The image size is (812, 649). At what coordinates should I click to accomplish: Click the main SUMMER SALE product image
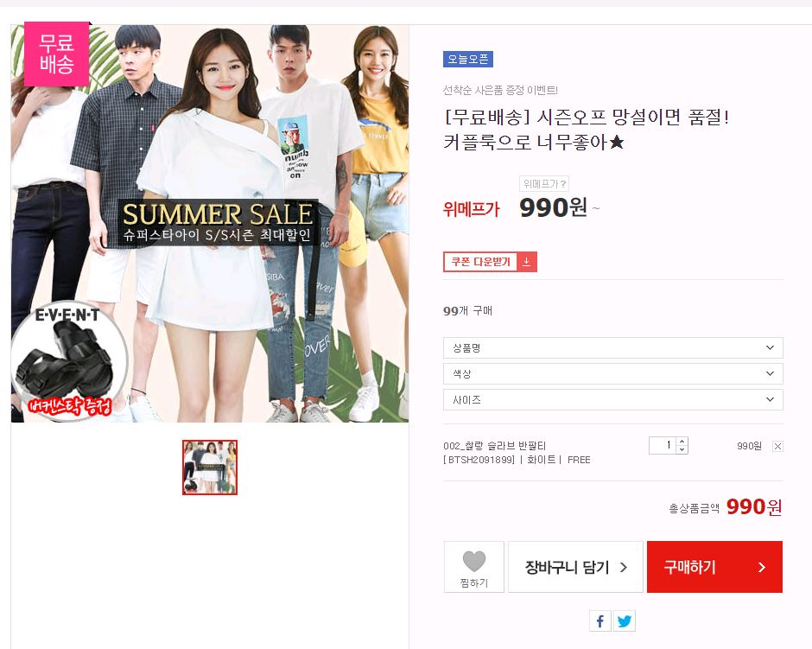[x=210, y=223]
